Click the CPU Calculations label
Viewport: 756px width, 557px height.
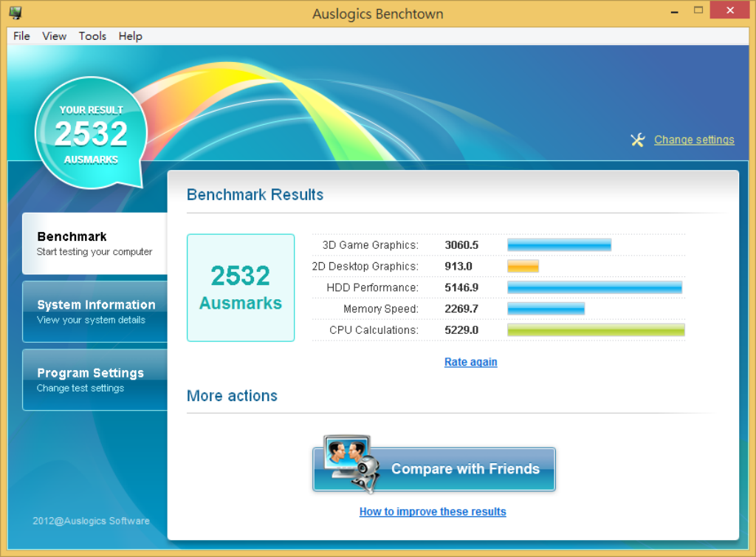(374, 330)
